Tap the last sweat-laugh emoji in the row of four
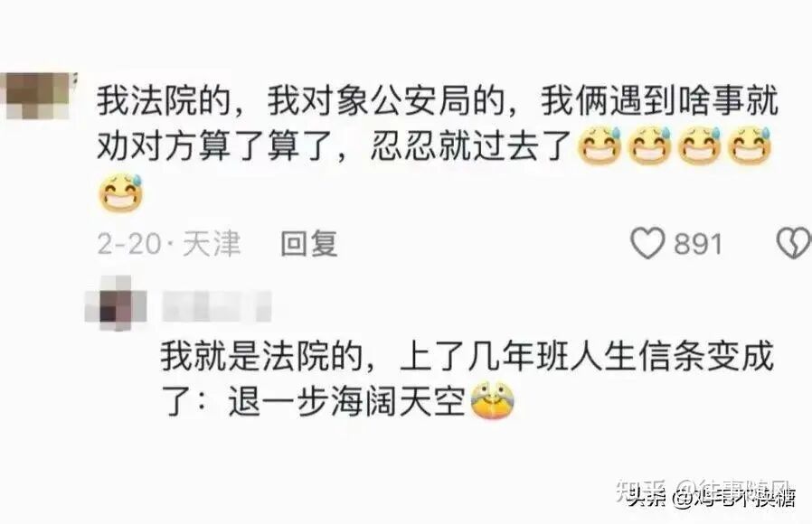 [750, 145]
